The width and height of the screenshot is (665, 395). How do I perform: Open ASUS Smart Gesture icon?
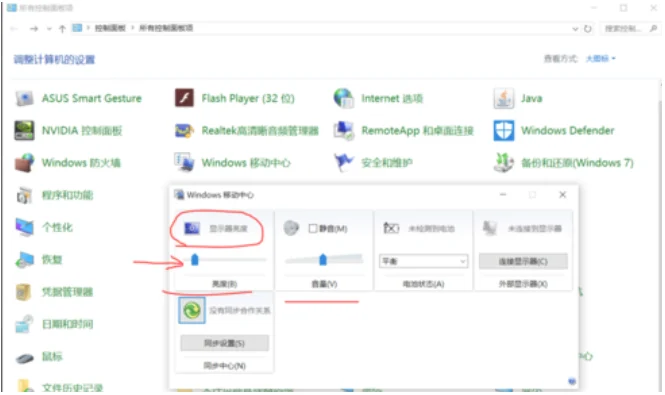[24, 98]
